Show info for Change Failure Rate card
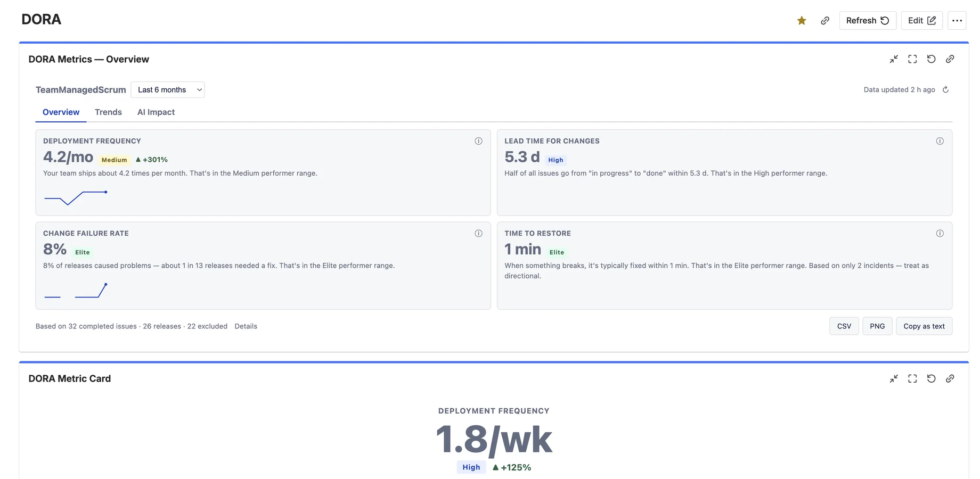Image resolution: width=980 pixels, height=479 pixels. coord(478,233)
